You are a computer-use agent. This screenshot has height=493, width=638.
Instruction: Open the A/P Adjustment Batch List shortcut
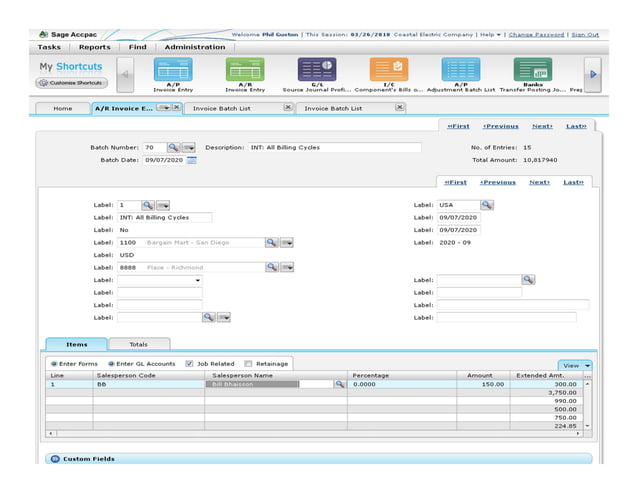(461, 70)
